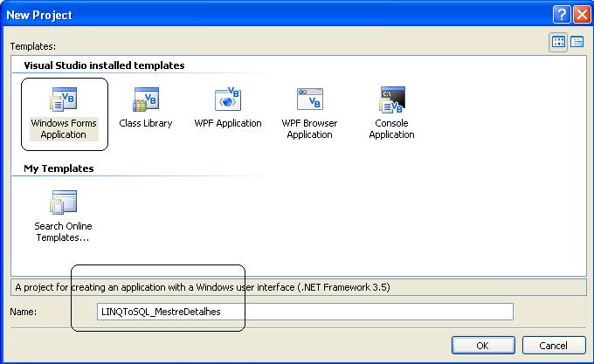The width and height of the screenshot is (594, 364).
Task: Dismiss the dialog using Cancel
Action: (x=554, y=346)
